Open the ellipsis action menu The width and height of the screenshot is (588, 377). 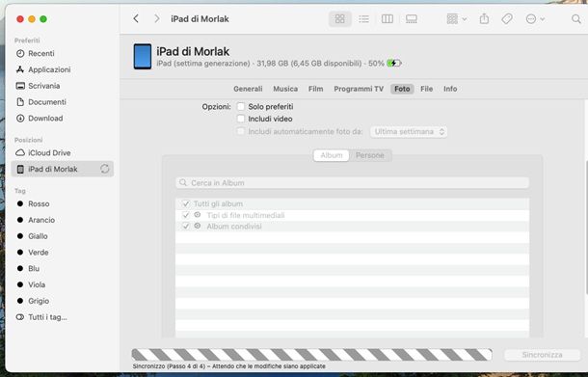point(535,18)
